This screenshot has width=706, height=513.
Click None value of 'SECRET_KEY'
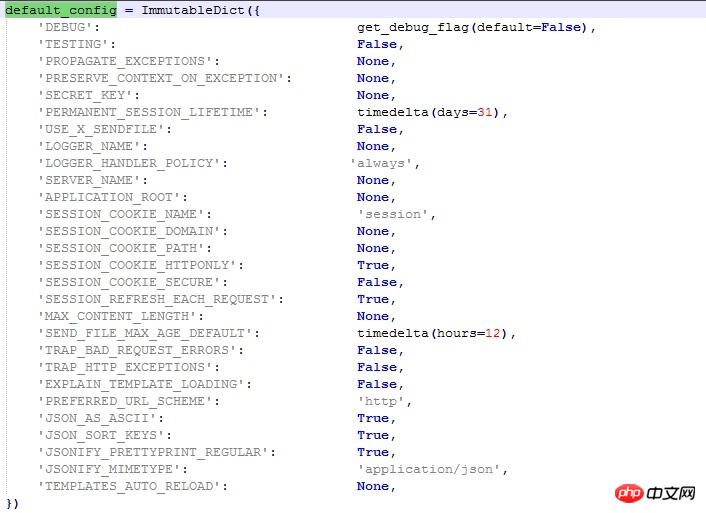pos(373,95)
